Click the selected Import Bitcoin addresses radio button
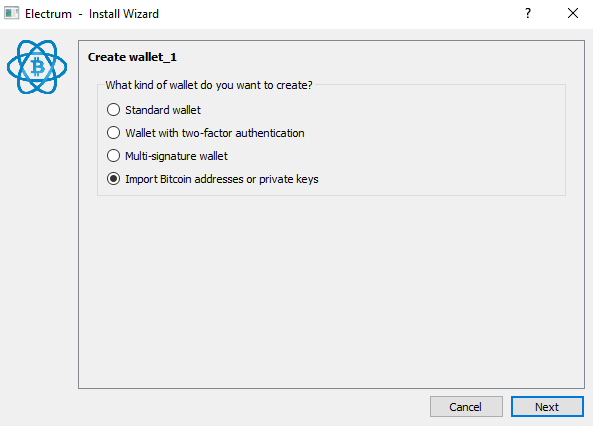The width and height of the screenshot is (593, 426). 113,179
